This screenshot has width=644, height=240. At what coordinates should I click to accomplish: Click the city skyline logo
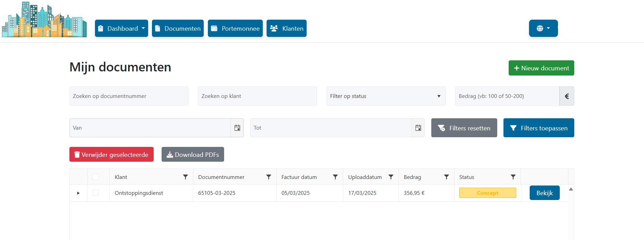44,19
